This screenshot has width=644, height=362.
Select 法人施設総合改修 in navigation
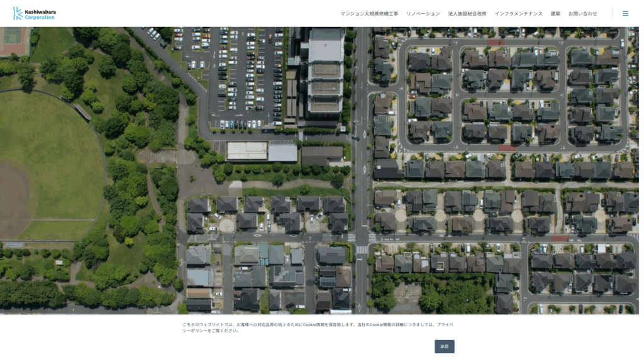pos(467,14)
